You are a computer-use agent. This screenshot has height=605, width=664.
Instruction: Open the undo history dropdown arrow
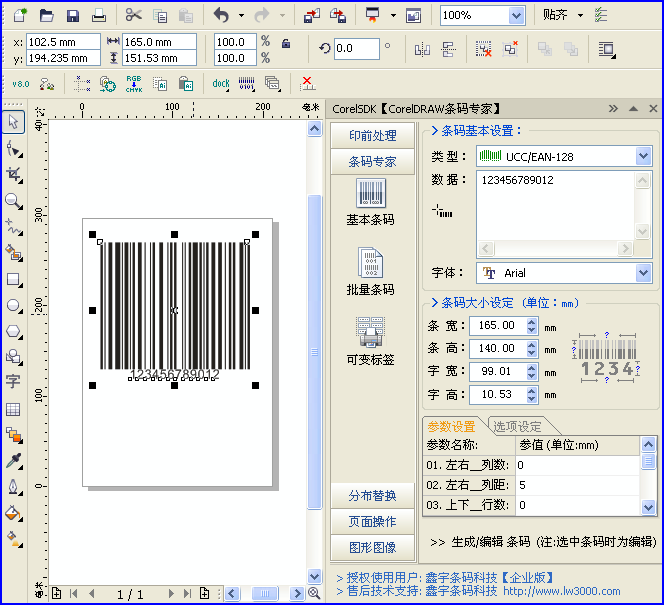pyautogui.click(x=241, y=16)
